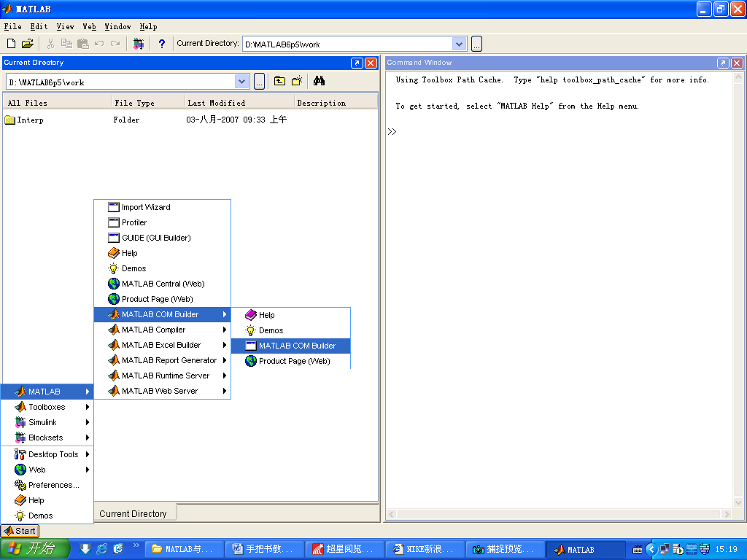
Task: Click the Go Up One Level folder icon
Action: [279, 81]
